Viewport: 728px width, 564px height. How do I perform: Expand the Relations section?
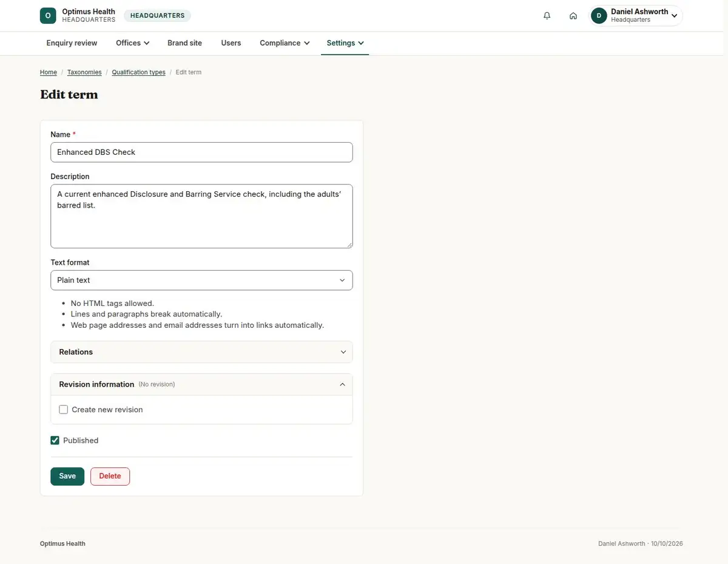click(201, 352)
